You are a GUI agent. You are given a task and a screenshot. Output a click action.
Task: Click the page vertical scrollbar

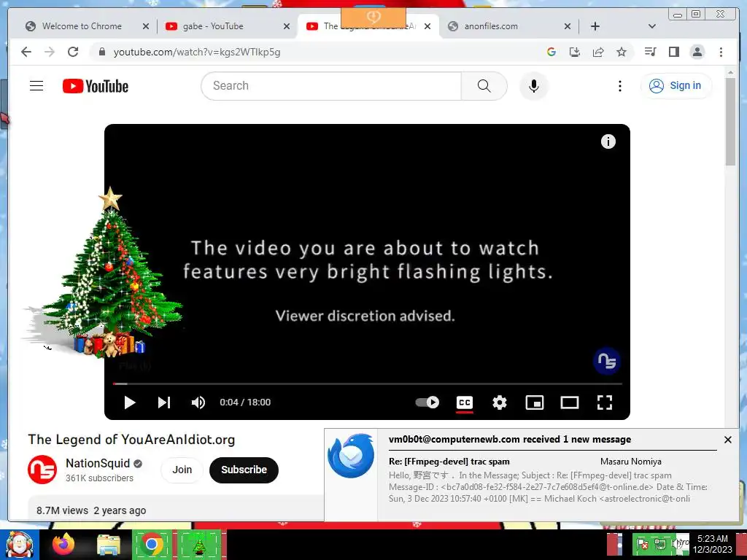coord(730,122)
